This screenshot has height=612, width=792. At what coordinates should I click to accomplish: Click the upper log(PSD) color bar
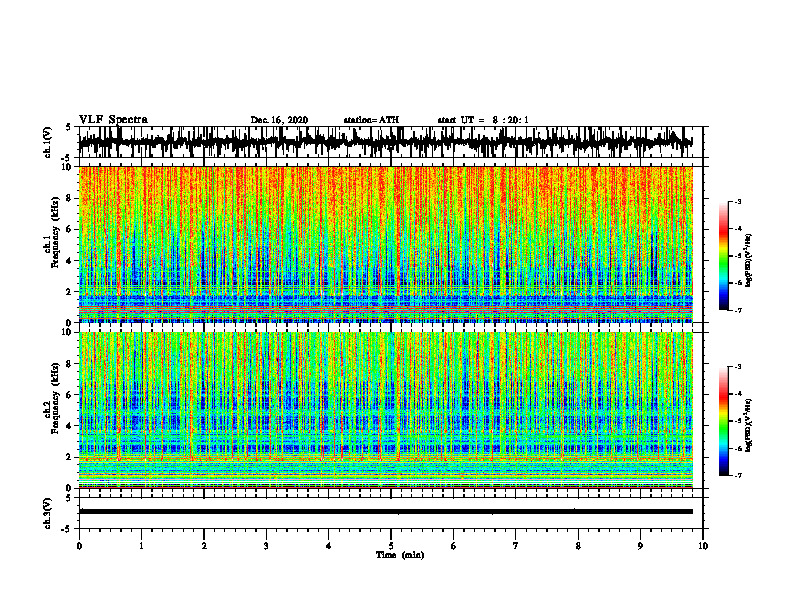[x=724, y=256]
